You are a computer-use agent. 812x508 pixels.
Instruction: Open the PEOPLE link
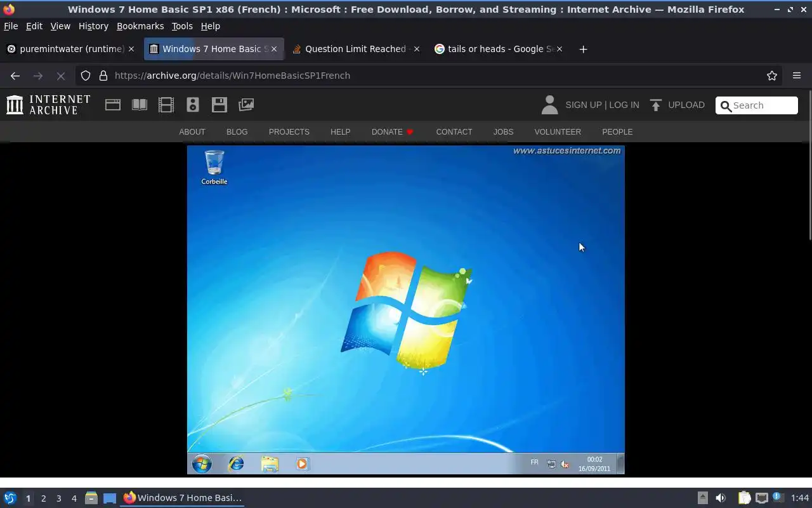click(617, 132)
